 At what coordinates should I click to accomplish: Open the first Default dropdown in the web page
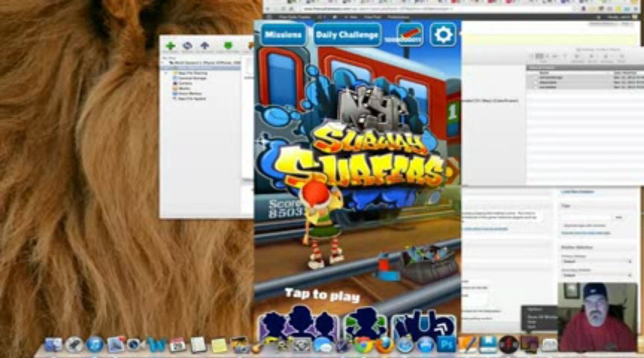tap(597, 261)
